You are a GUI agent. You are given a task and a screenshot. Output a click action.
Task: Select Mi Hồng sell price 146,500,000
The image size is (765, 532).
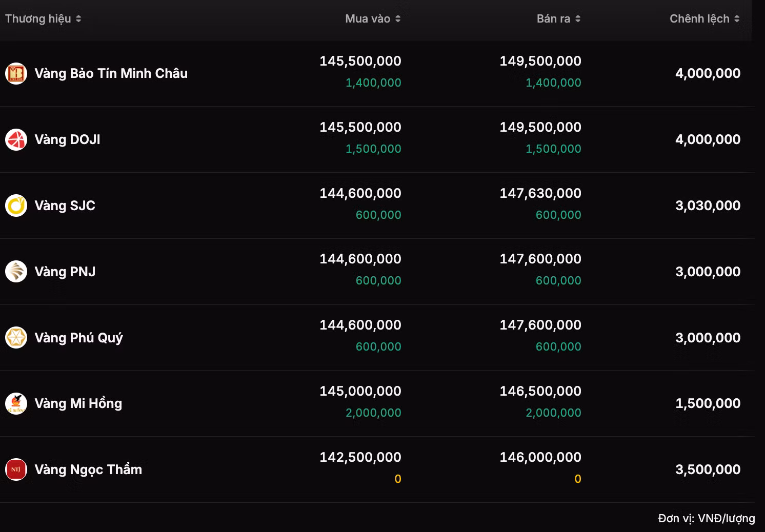[540, 391]
